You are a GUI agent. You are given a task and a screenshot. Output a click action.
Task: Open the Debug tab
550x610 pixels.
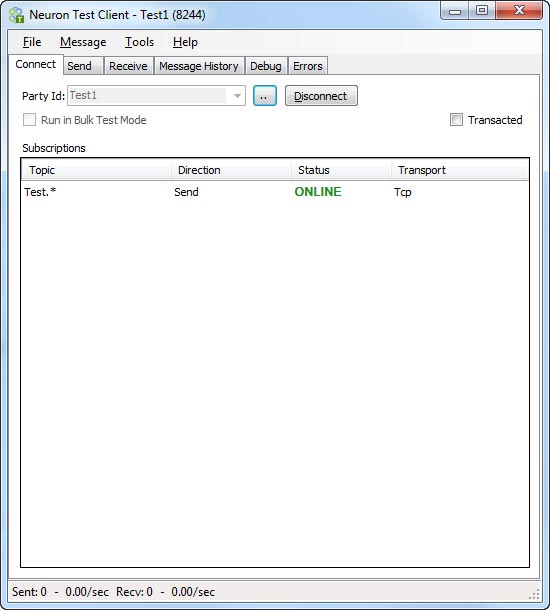pos(266,66)
